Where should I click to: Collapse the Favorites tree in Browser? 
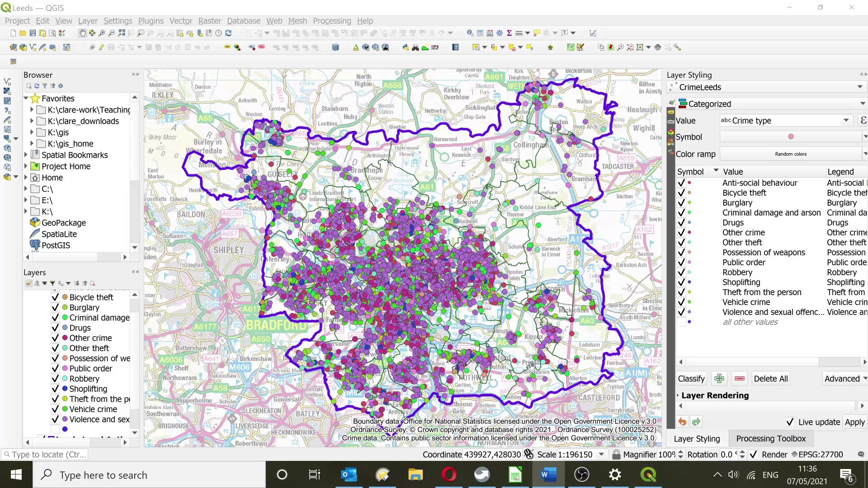click(26, 98)
